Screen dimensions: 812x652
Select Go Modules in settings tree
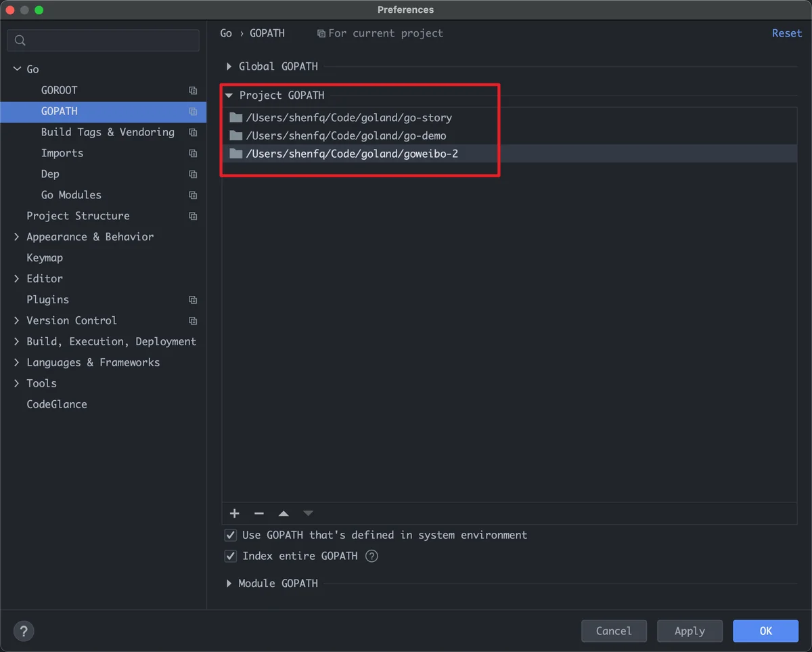coord(71,195)
